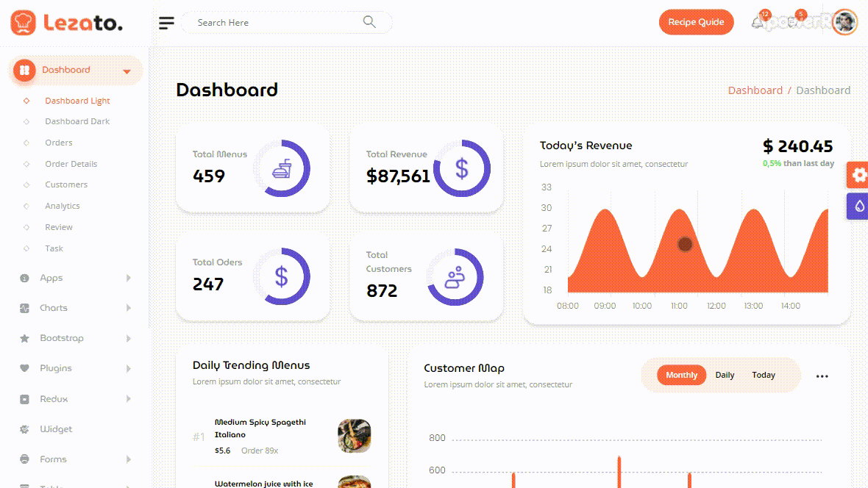Switch Customer Map to Today view

tap(764, 375)
